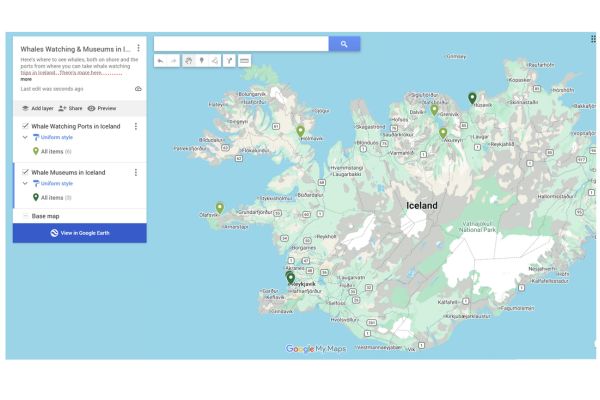Click the Ólafsvík light green pin
Viewport: 600px width, 400px height.
point(220,208)
